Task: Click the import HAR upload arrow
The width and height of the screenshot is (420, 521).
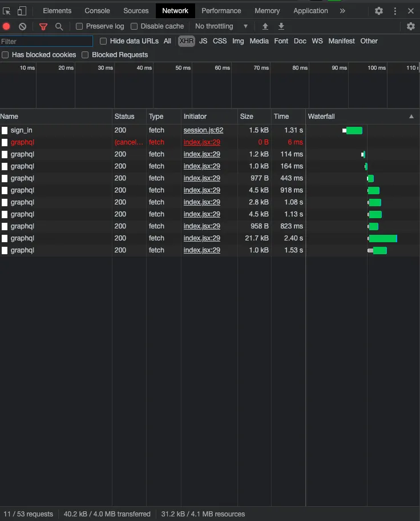Action: [265, 26]
